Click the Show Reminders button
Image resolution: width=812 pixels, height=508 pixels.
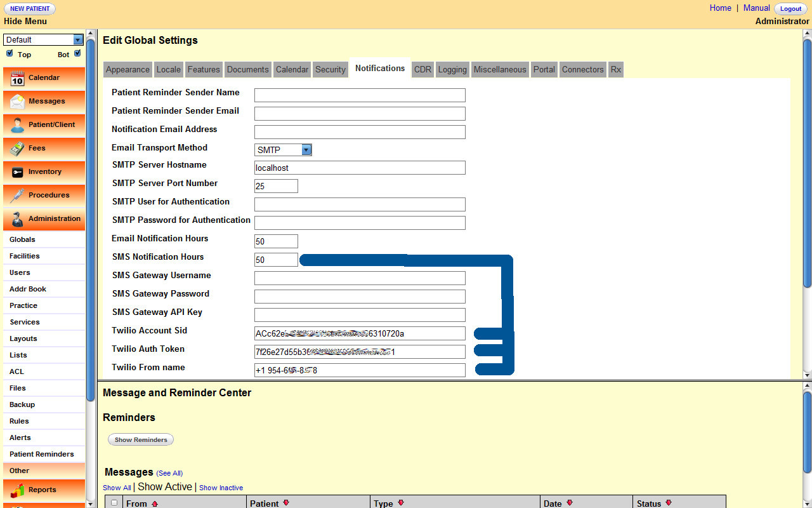[x=141, y=439]
